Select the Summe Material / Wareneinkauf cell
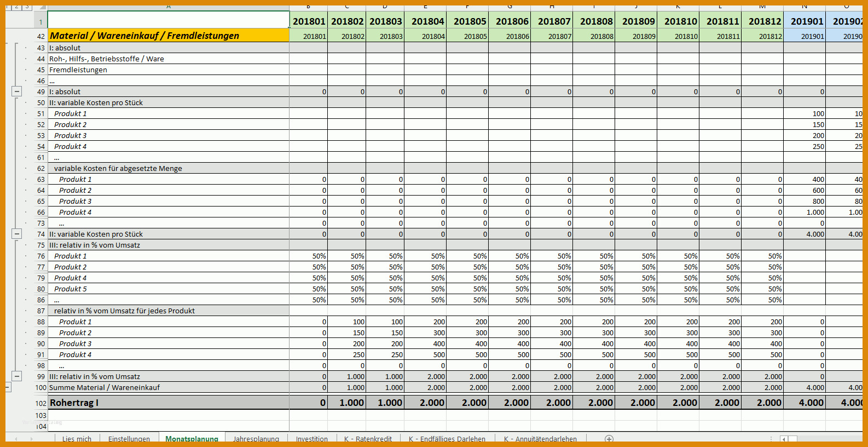 [169, 387]
